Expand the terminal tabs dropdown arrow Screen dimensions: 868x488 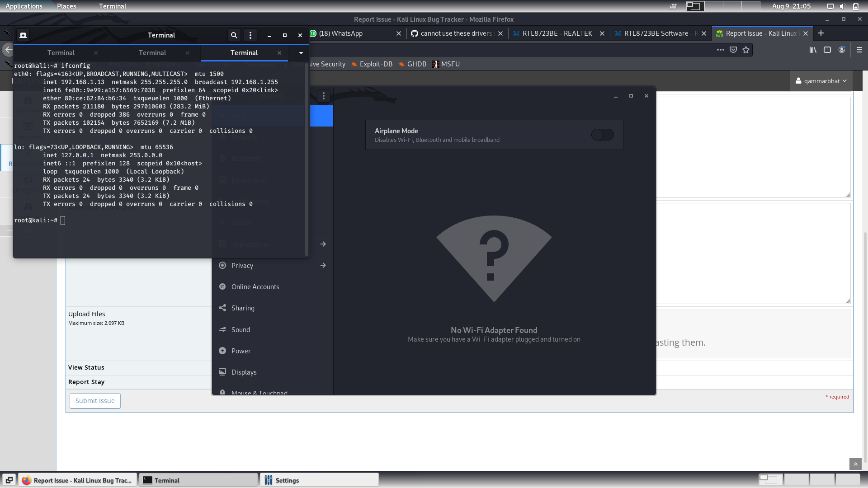coord(301,53)
